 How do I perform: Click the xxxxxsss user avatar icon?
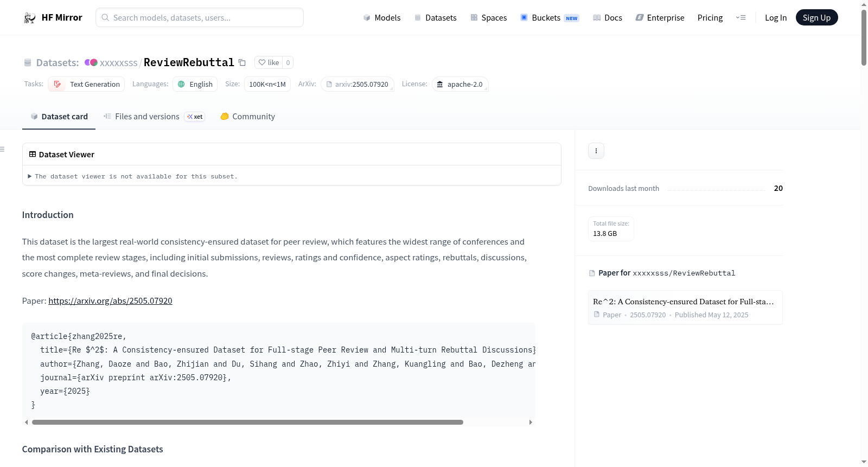91,63
